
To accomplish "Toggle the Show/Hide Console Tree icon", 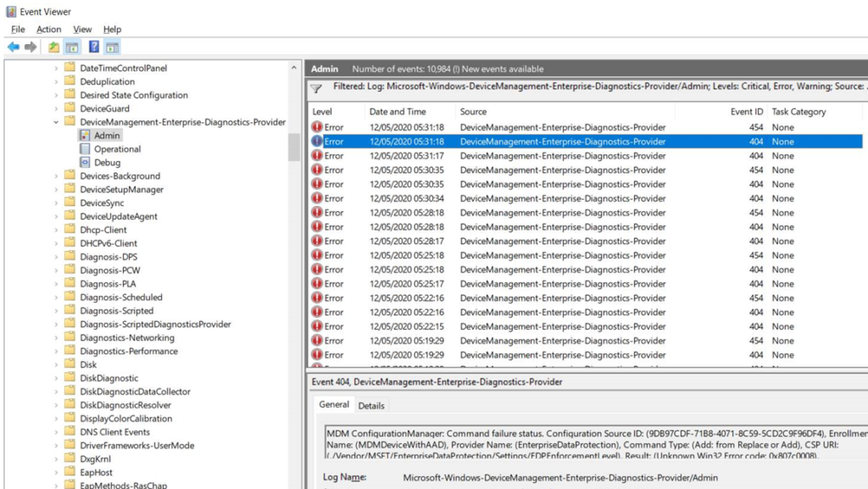I will click(72, 47).
